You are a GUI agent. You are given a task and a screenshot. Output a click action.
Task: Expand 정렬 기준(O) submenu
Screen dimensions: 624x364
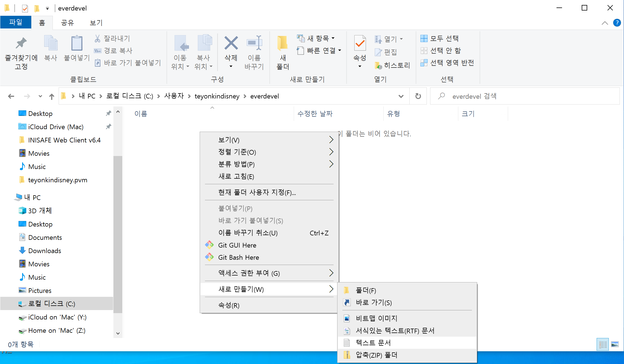[269, 152]
